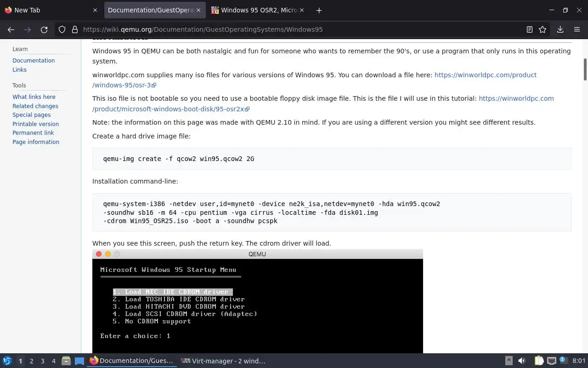Click the removable media tray icon
Viewport: 588px width, 368px height.
509,361
